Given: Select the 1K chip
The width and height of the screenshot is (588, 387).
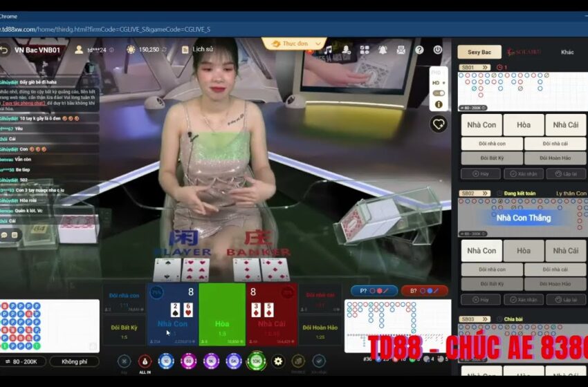Looking at the screenshot, I should point(211,361).
